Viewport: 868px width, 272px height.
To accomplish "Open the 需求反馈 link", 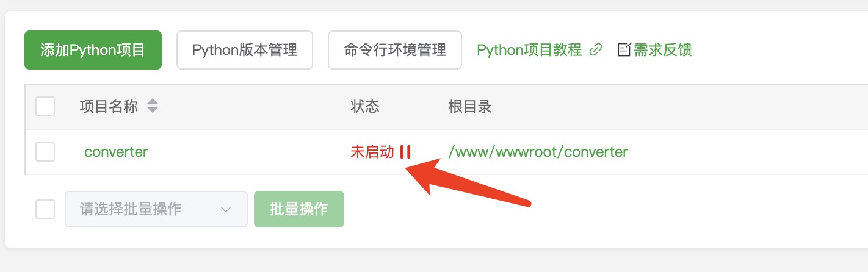I will tap(663, 50).
